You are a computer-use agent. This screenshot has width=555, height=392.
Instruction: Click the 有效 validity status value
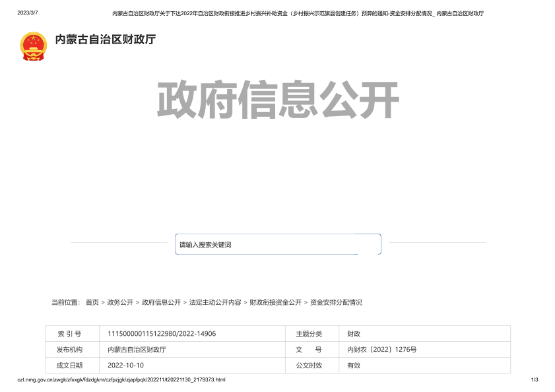354,366
